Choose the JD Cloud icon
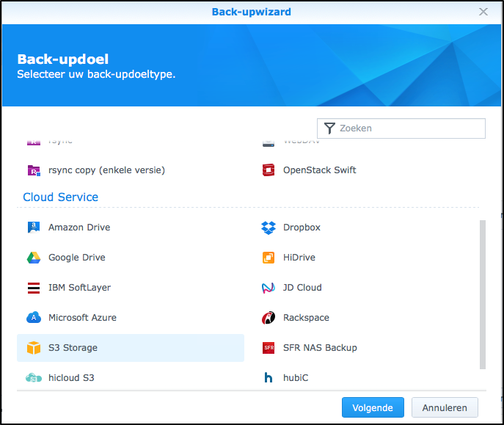This screenshot has width=504, height=425. point(269,288)
